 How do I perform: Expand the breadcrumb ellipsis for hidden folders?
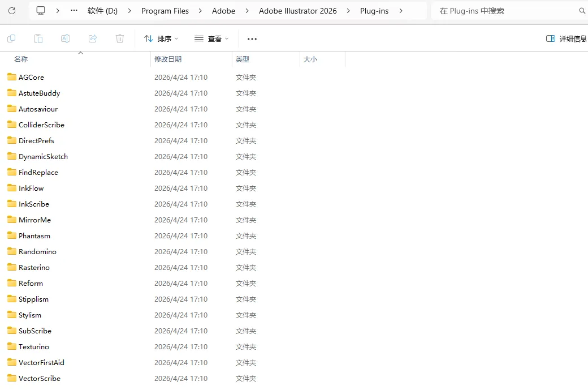[74, 11]
